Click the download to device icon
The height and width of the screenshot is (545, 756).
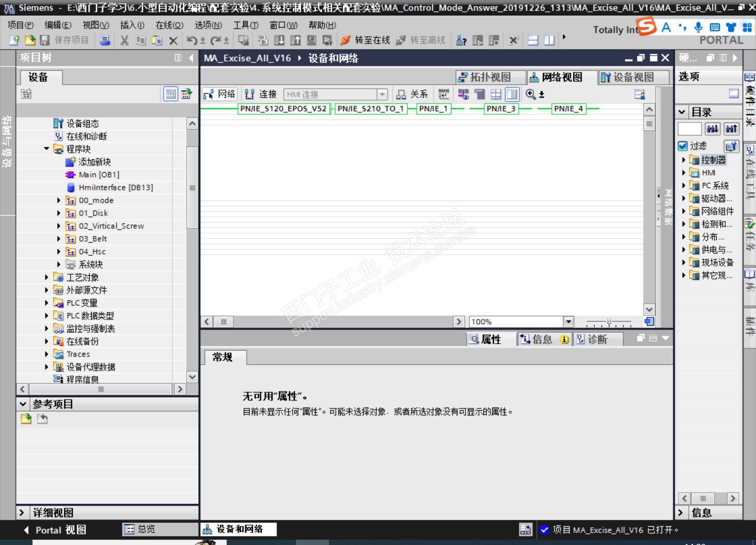click(x=279, y=40)
